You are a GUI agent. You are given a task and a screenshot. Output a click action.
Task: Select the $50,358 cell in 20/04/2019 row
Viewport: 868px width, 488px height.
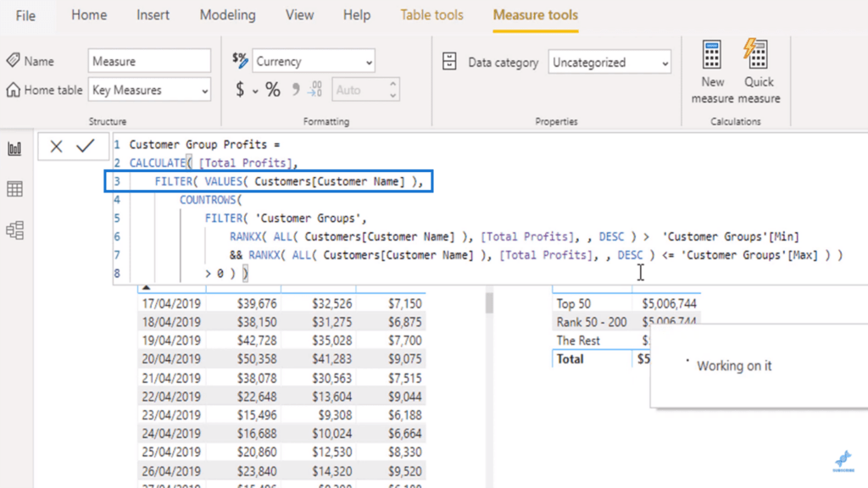tap(257, 359)
